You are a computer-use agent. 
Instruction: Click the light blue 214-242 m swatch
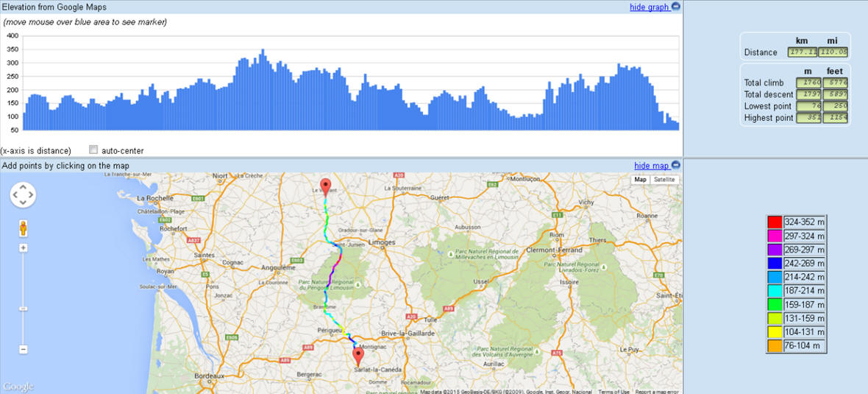[x=775, y=277]
